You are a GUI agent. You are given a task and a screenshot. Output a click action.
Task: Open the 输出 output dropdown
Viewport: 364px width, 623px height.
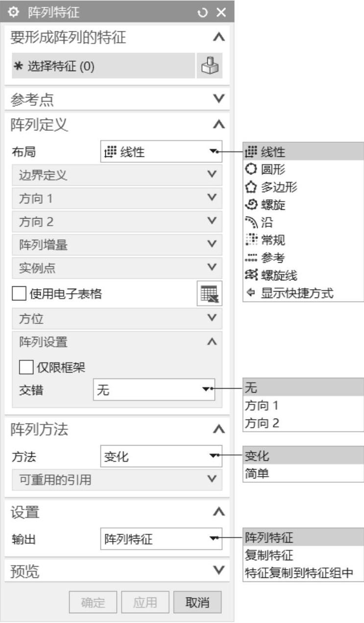coord(161,539)
